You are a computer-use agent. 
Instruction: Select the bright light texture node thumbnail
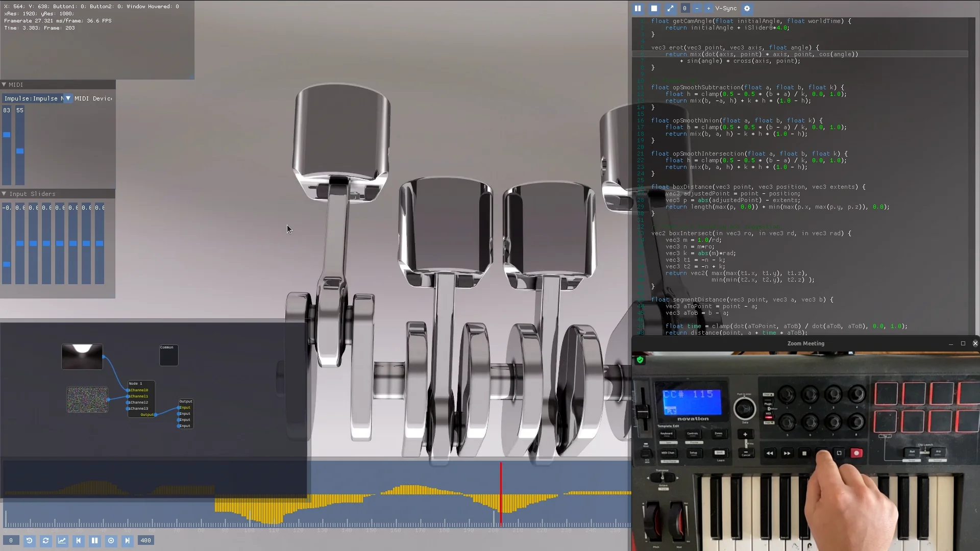click(x=82, y=357)
